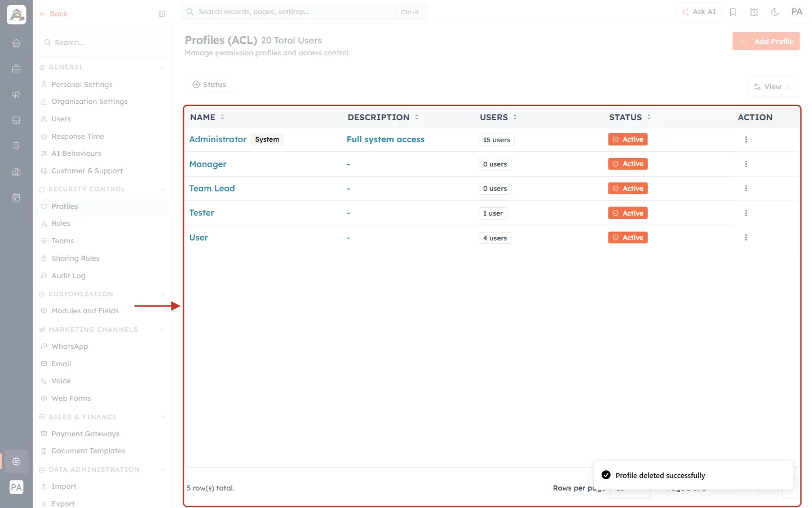
Task: Click the Profile deleted successfully toast
Action: 694,475
